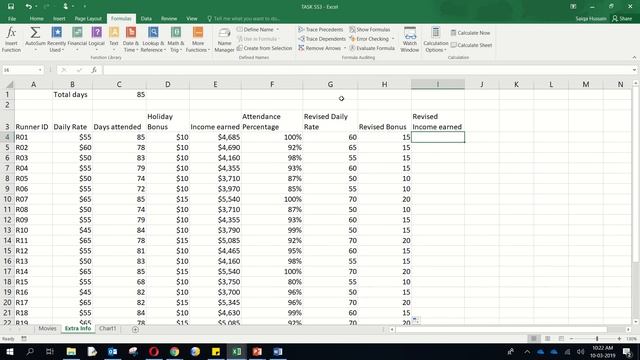The height and width of the screenshot is (360, 640).
Task: Expand the formula bar
Action: (634, 70)
